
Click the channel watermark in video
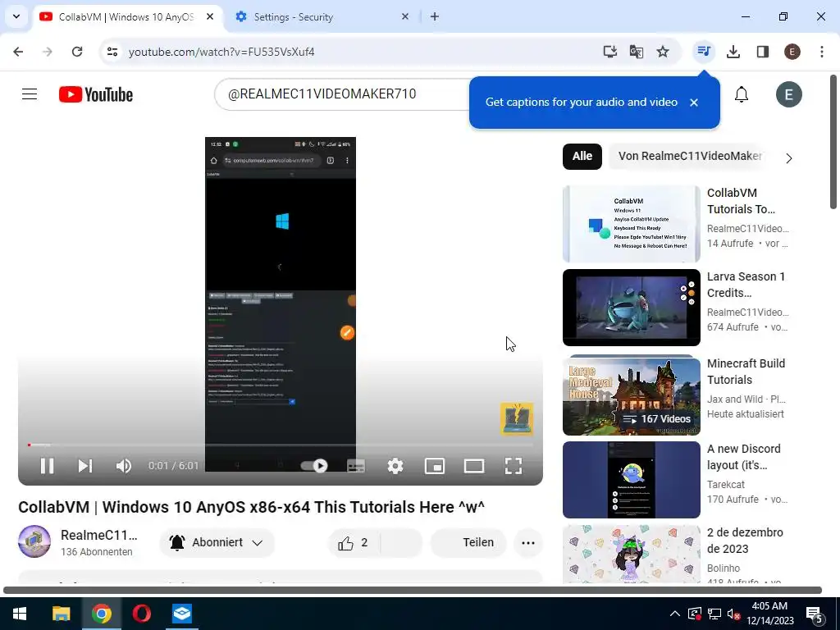(517, 418)
